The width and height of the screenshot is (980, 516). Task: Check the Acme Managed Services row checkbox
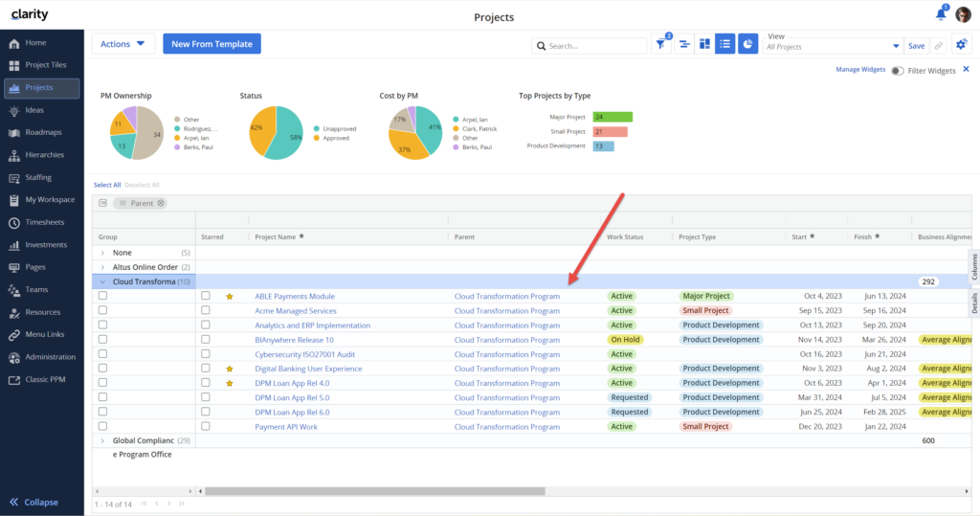pos(102,310)
